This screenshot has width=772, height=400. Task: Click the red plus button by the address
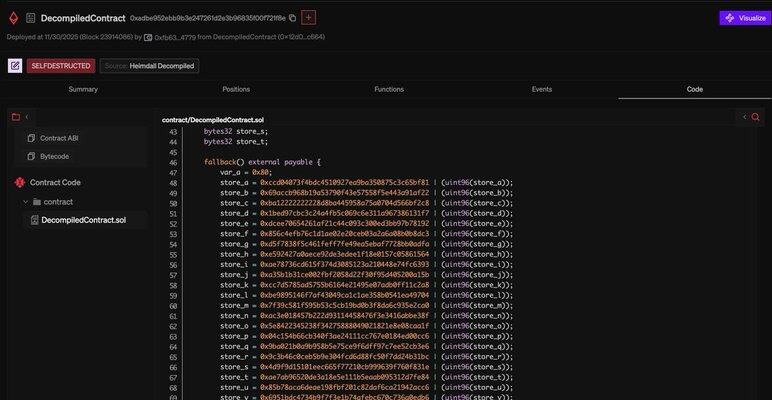308,18
